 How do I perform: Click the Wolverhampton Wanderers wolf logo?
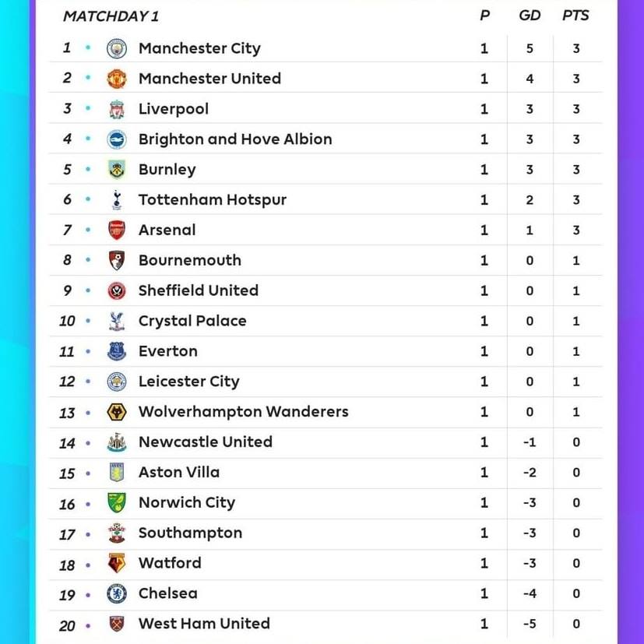point(117,412)
